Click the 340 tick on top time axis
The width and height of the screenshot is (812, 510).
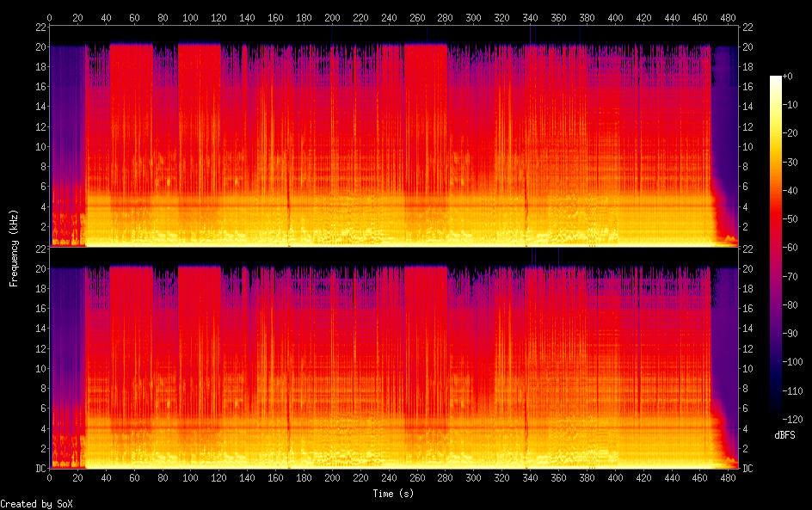click(530, 16)
